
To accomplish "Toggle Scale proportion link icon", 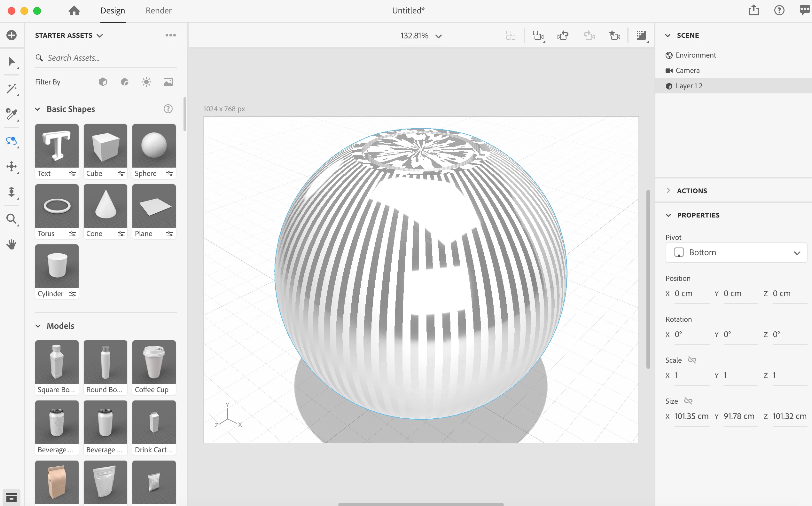I will pos(692,360).
